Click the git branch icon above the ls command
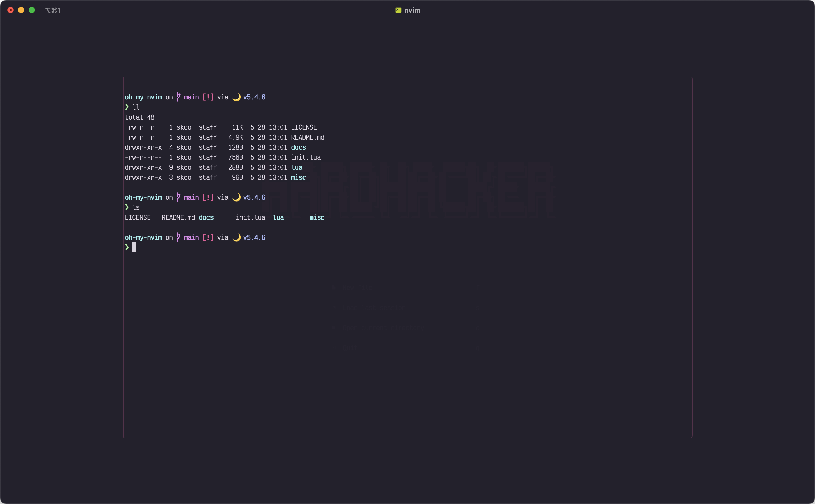This screenshot has height=504, width=815. [x=178, y=197]
